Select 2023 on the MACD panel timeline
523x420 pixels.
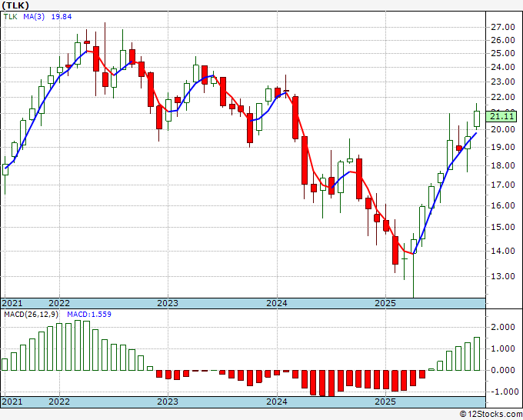[168, 402]
